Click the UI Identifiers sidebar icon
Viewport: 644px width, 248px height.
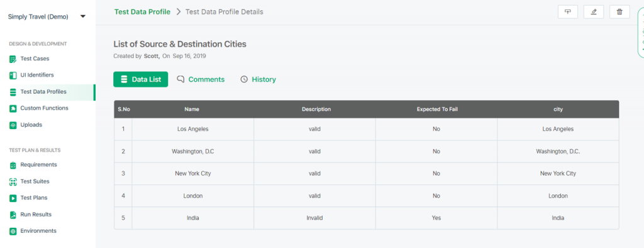tap(13, 76)
